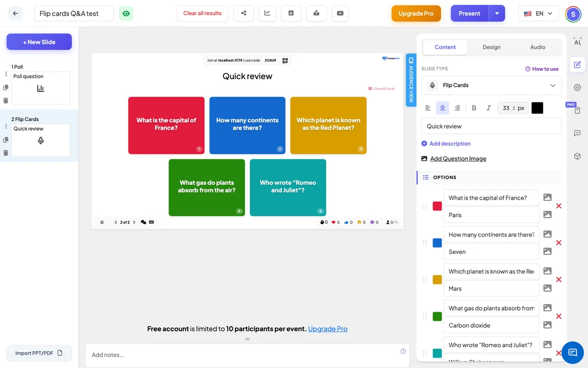Open the line chart results icon
The image size is (588, 368).
[x=267, y=13]
